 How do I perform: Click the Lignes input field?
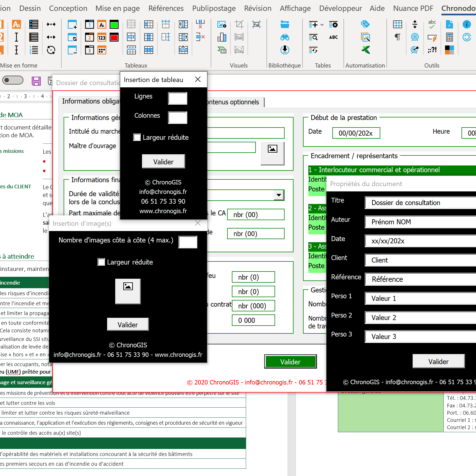click(178, 98)
